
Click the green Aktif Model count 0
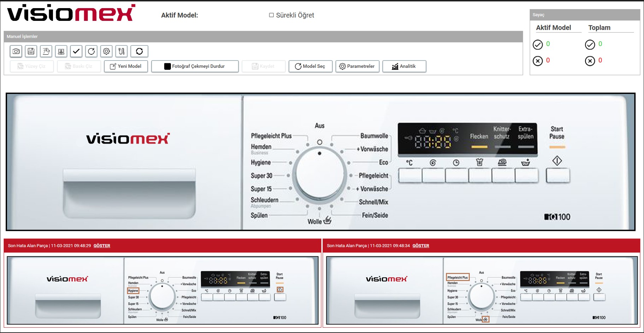pos(548,44)
